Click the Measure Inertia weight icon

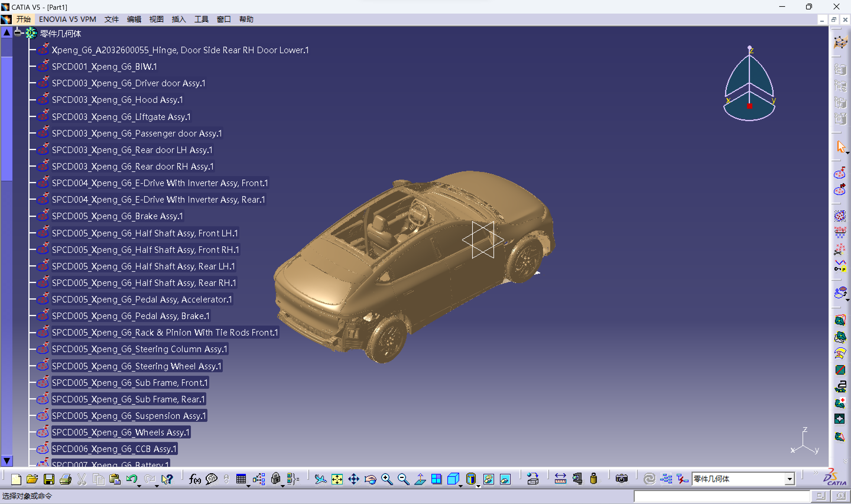(594, 479)
